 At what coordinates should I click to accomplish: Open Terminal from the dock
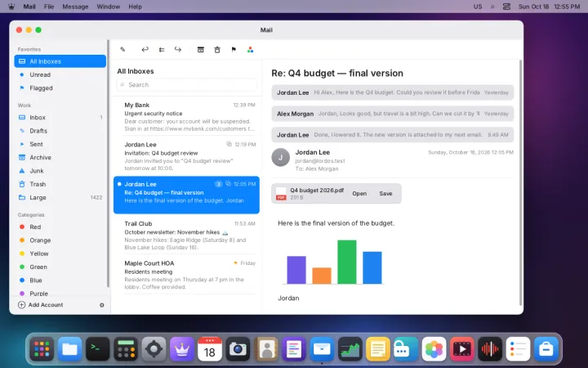97,349
